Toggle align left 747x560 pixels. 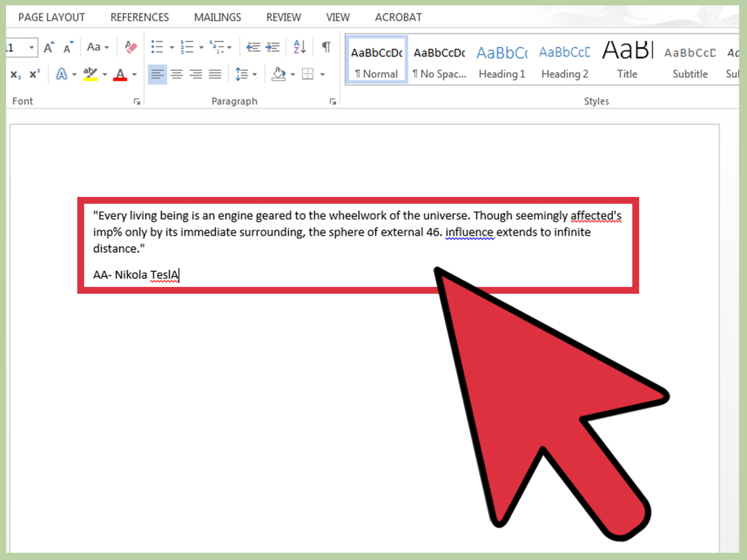click(x=157, y=74)
